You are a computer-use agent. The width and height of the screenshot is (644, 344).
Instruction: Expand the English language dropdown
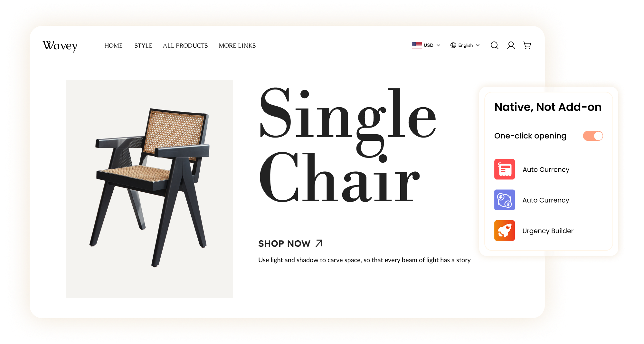pos(465,45)
